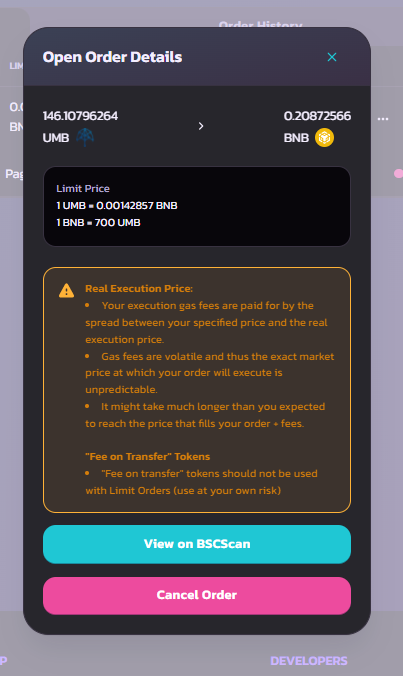Screen dimensions: 403x676
Task: Click the UMB umbrella token icon
Action: pos(85,138)
